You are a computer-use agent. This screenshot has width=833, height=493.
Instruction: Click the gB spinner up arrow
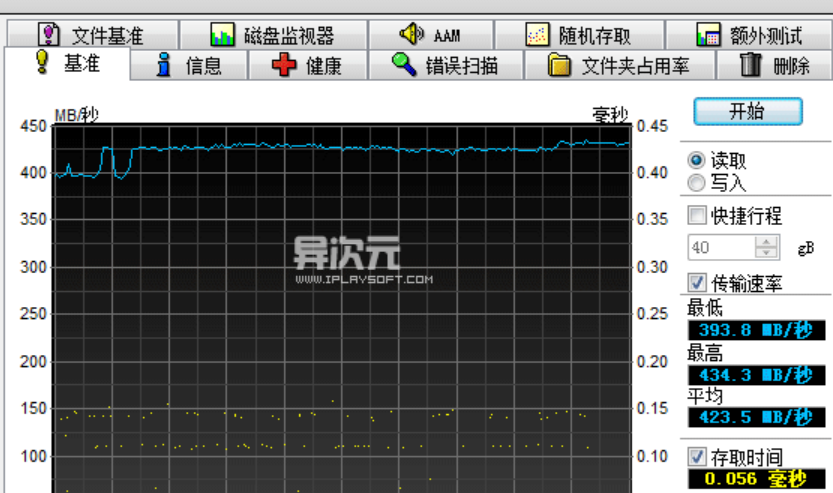pyautogui.click(x=767, y=242)
